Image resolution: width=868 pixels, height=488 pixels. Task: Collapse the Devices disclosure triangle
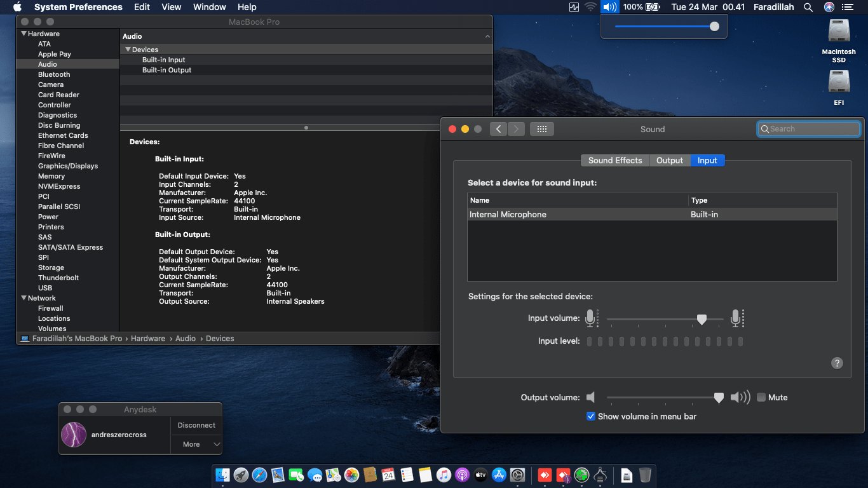point(127,50)
